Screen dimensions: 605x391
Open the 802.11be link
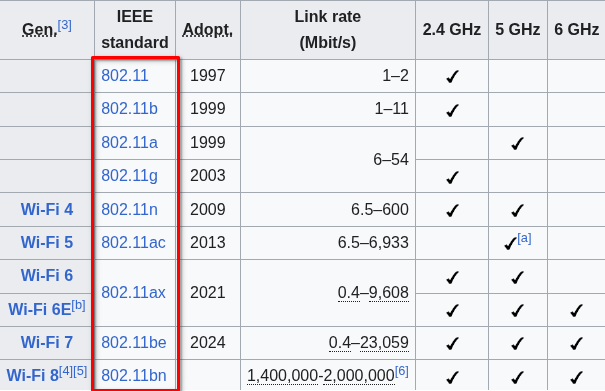[x=134, y=343]
